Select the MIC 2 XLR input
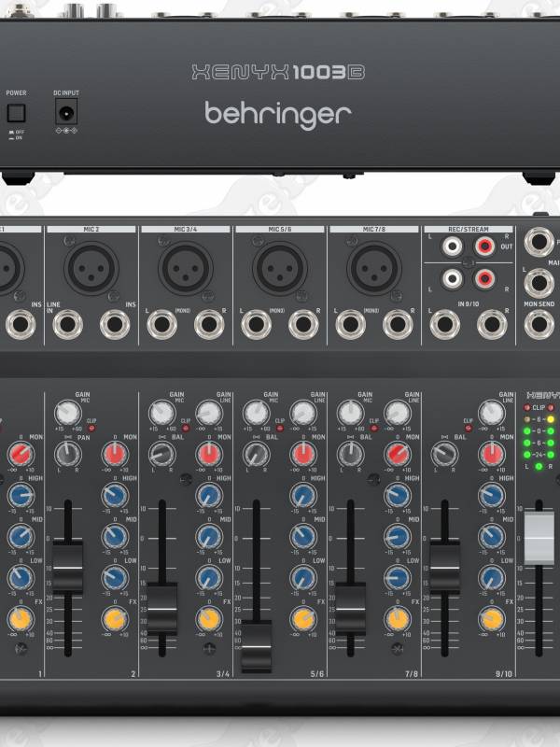The width and height of the screenshot is (560, 747). tap(91, 268)
